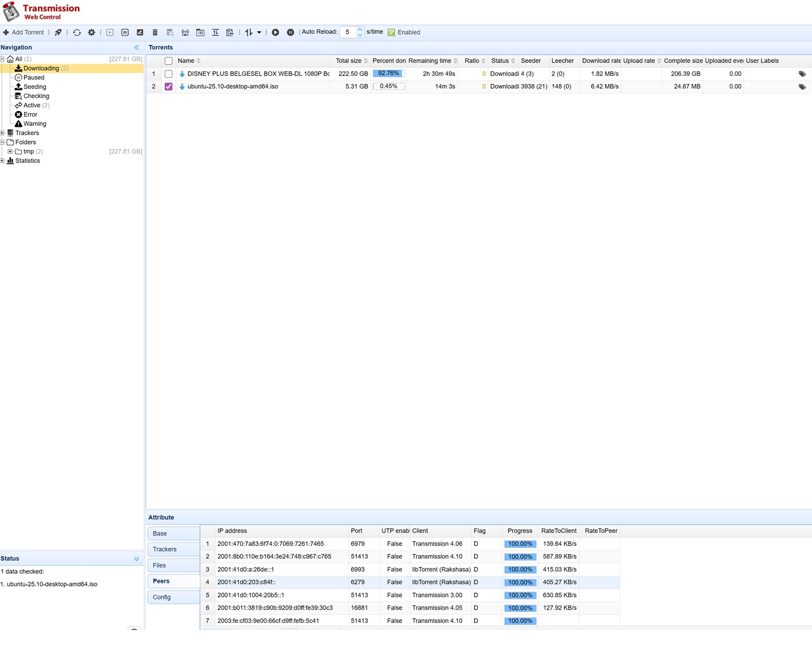This screenshot has width=812, height=665.
Task: Click the clipboard icon in the toolbar
Action: (x=230, y=32)
